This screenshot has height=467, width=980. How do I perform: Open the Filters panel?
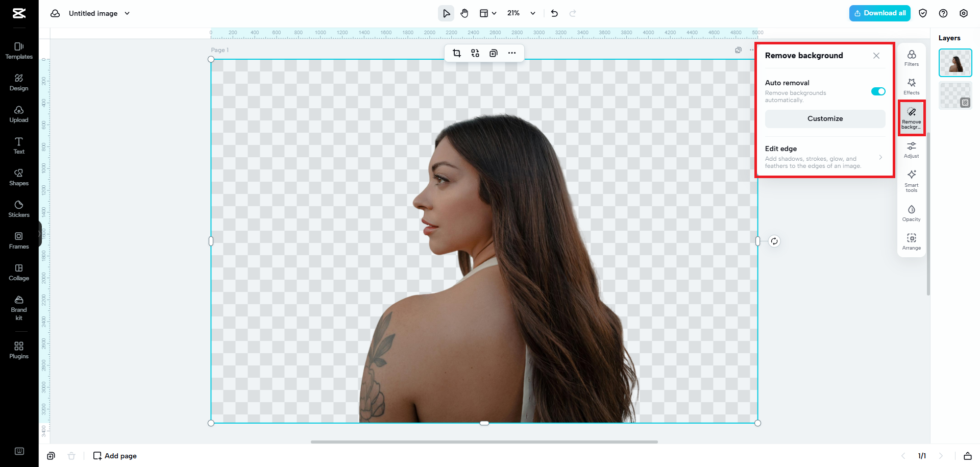click(912, 57)
